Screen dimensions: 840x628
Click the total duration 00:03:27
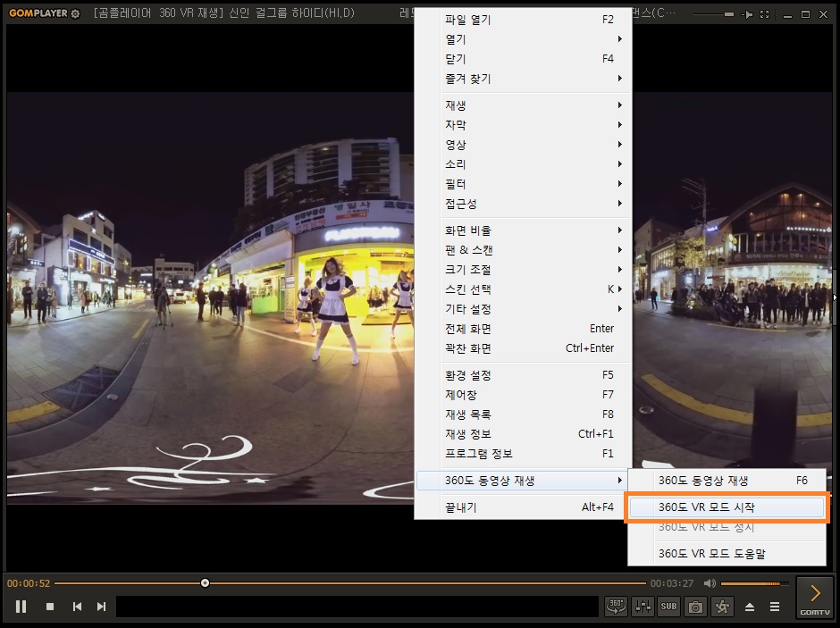[x=672, y=583]
